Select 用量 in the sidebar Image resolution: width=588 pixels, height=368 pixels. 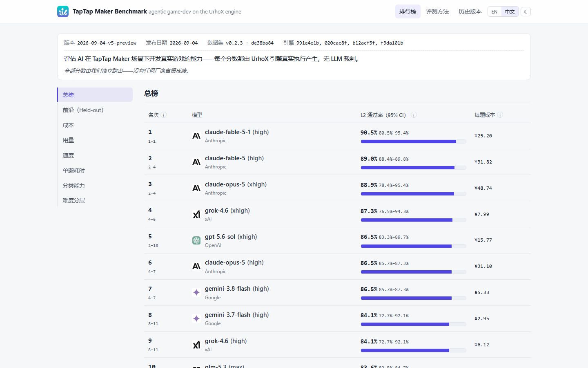[95, 140]
